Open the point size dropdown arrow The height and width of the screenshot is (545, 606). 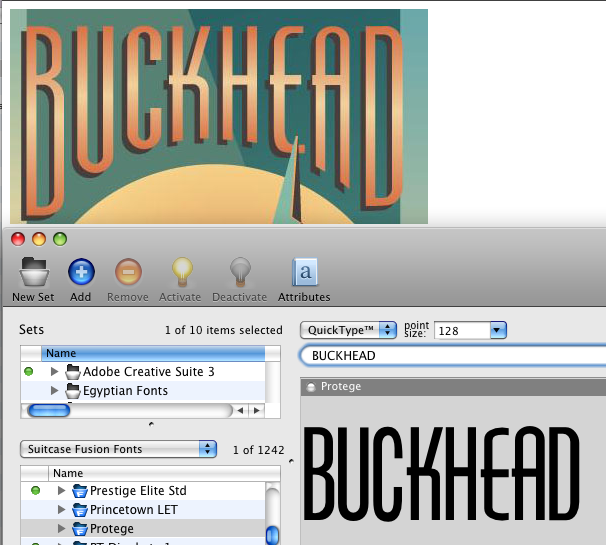[498, 330]
